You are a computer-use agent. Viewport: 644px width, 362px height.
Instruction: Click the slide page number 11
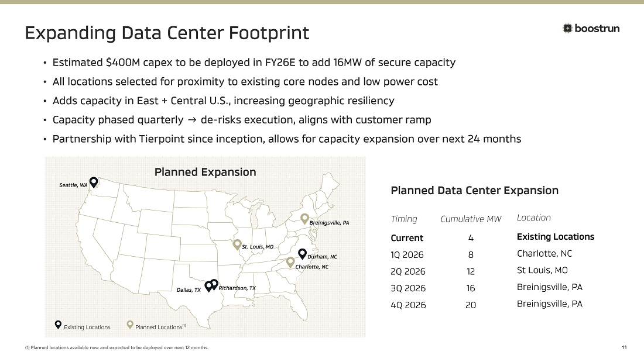624,348
